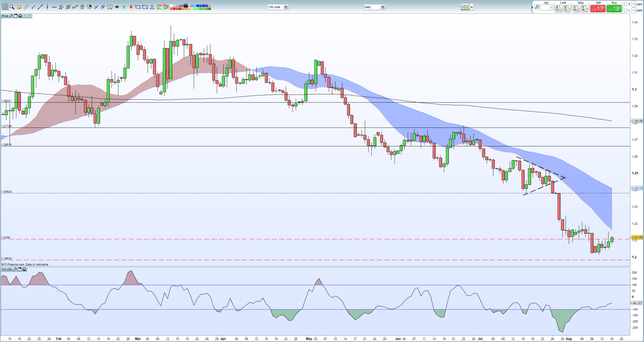Click the 1.19833 lower level label

(x=6, y=258)
